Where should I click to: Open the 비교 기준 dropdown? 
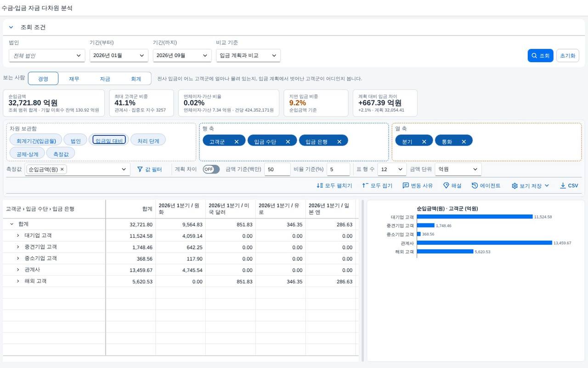248,56
